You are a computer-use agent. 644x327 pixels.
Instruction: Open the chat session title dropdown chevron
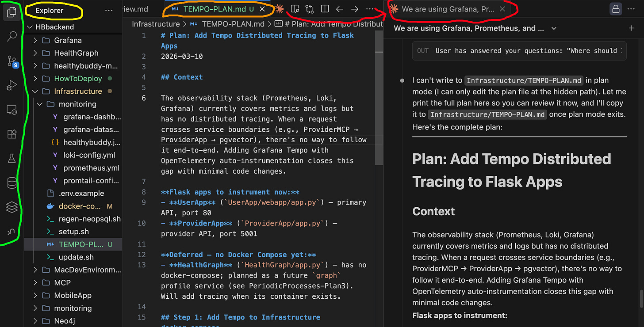(x=554, y=28)
